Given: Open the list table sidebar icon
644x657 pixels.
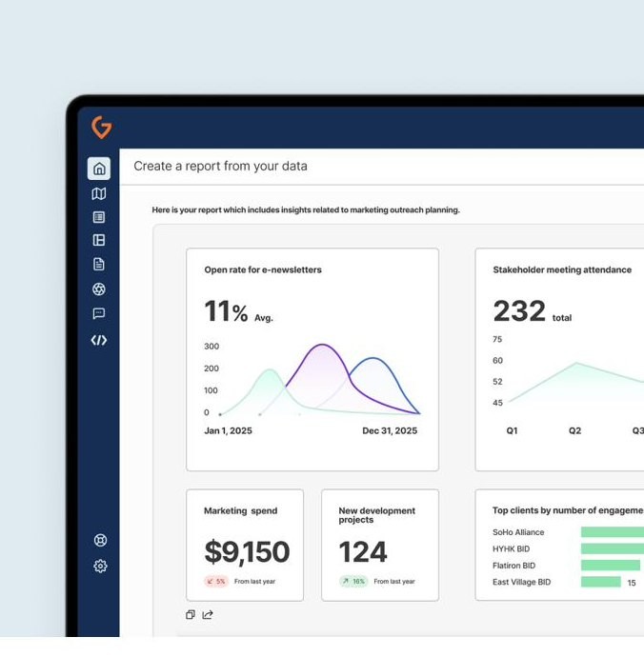Looking at the screenshot, I should (99, 217).
